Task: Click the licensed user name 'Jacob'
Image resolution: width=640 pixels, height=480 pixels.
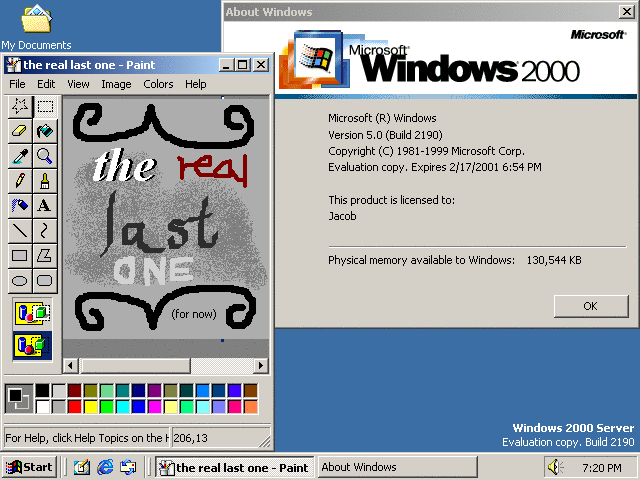Action: tap(342, 216)
